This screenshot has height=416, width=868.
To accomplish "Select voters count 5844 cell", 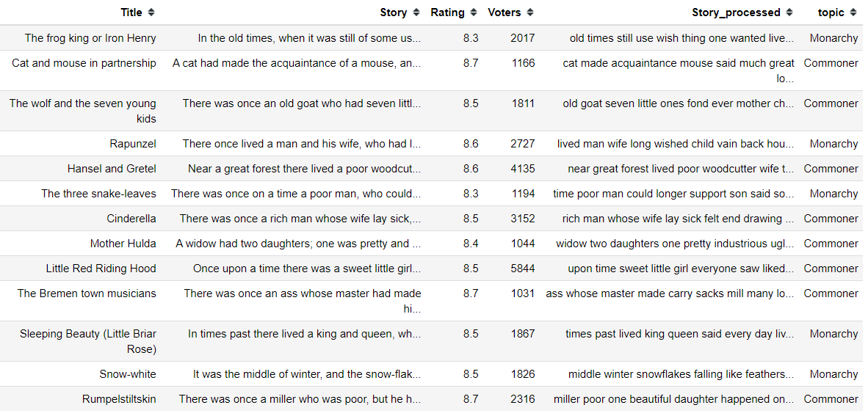I will pyautogui.click(x=523, y=269).
